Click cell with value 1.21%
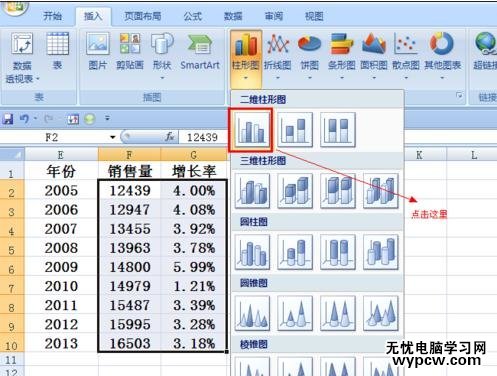497x376 pixels. pos(194,286)
